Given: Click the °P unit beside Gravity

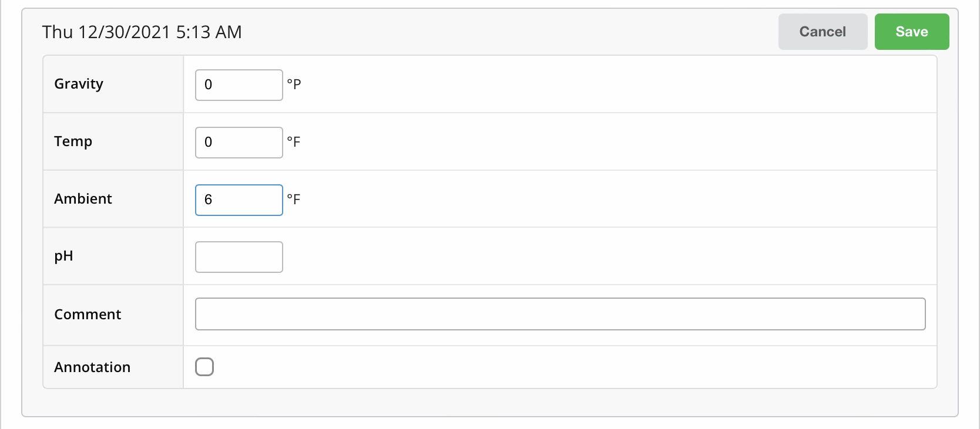Looking at the screenshot, I should [x=294, y=84].
